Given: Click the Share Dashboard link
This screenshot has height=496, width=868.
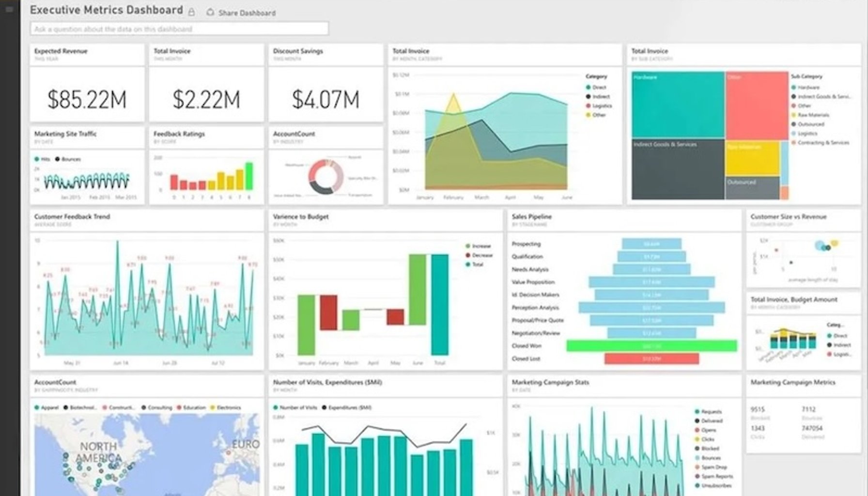Looking at the screenshot, I should [248, 13].
